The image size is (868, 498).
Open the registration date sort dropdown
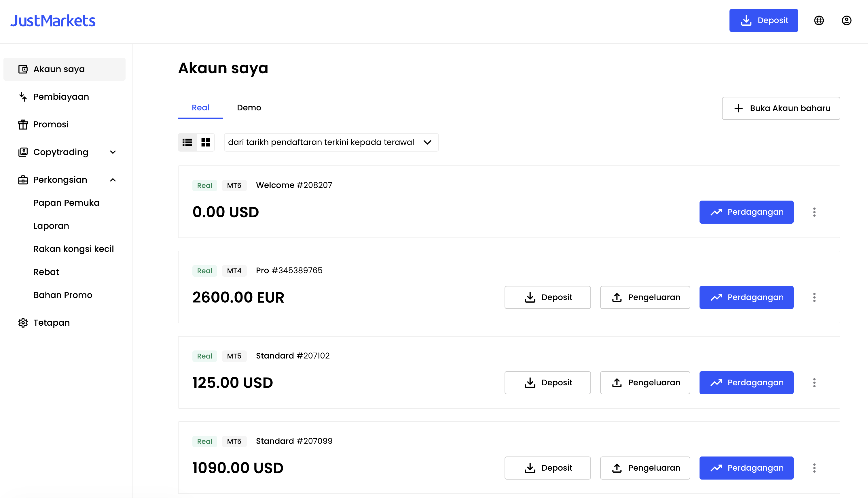[331, 142]
